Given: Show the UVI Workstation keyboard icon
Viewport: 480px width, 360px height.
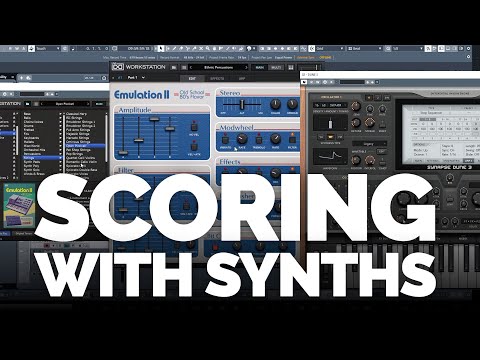Looking at the screenshot, I should 291,67.
